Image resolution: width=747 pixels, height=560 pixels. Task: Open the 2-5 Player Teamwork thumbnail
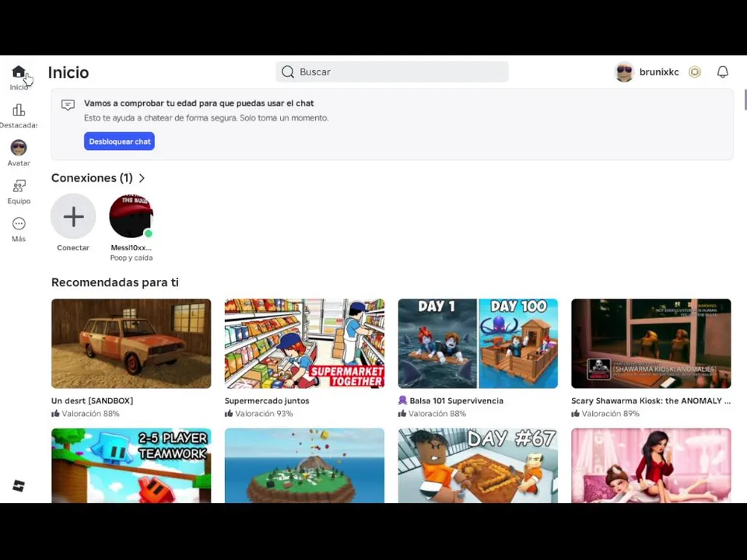tap(131, 465)
